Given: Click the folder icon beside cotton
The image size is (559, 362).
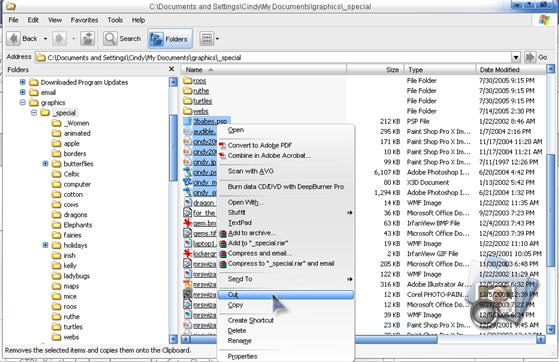Looking at the screenshot, I should (56, 194).
